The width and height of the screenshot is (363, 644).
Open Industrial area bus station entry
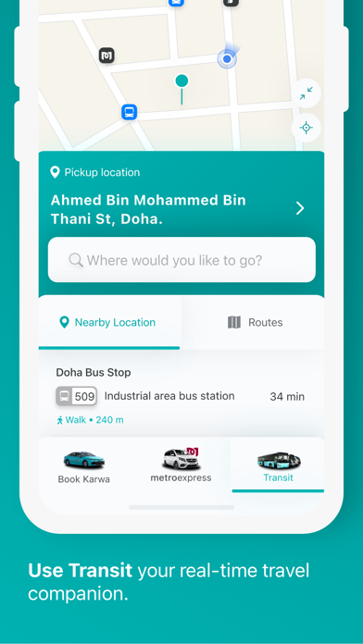pyautogui.click(x=169, y=396)
